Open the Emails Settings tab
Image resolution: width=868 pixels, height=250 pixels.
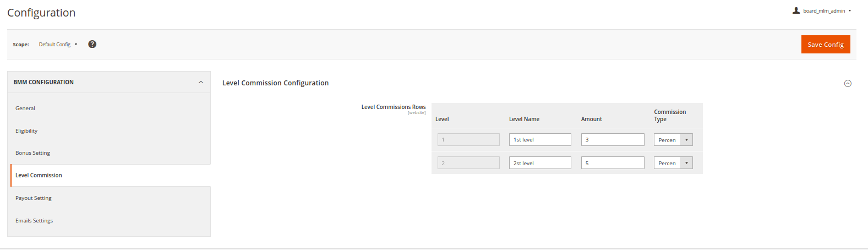(x=34, y=221)
